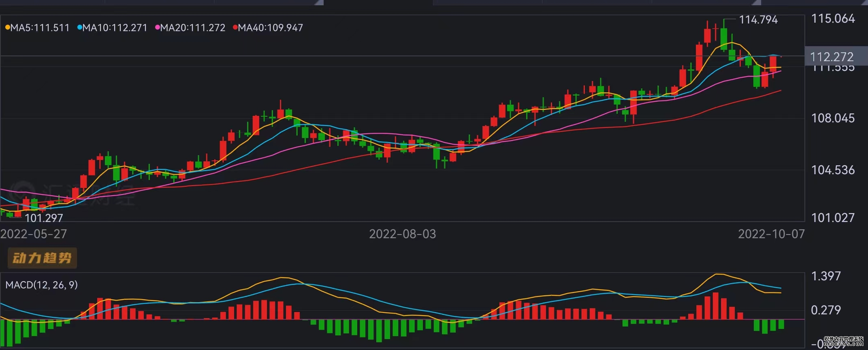
Task: Click the corner triangle on the left top tab
Action: (x=319, y=3)
